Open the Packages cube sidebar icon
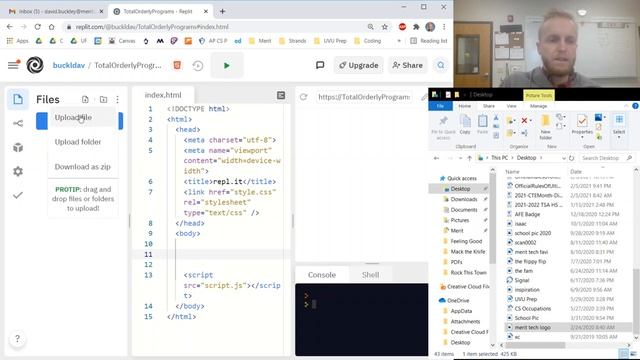The image size is (640, 360). click(18, 147)
